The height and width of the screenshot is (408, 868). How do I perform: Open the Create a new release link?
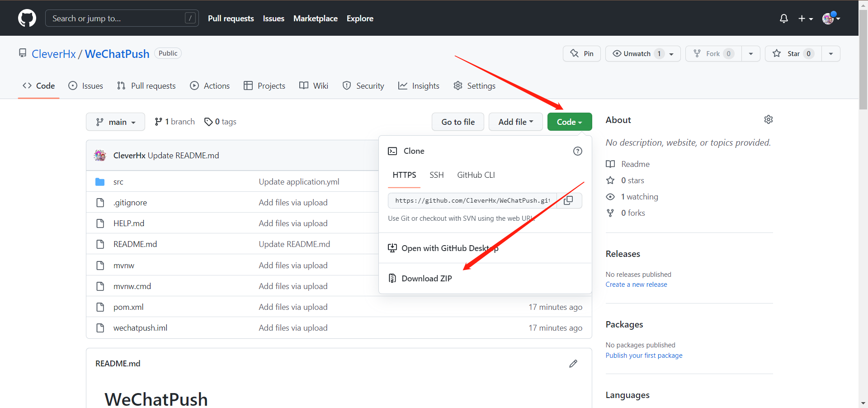636,284
